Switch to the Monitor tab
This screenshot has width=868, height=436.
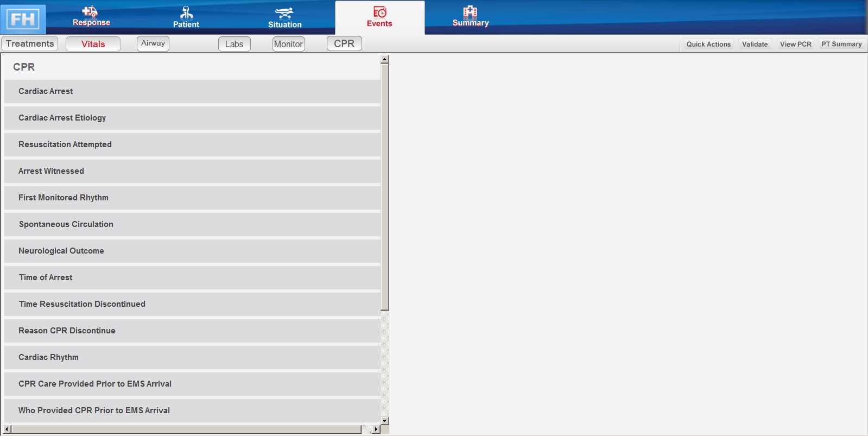(x=288, y=44)
